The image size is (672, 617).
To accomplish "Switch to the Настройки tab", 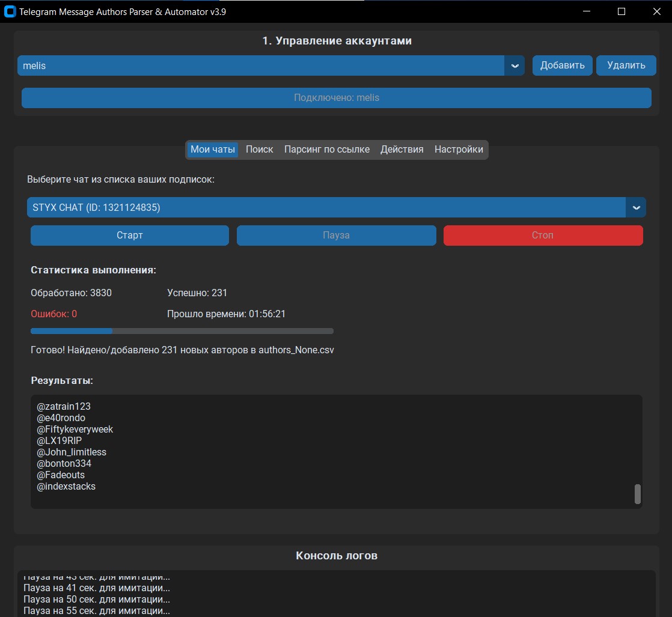I will tap(459, 150).
